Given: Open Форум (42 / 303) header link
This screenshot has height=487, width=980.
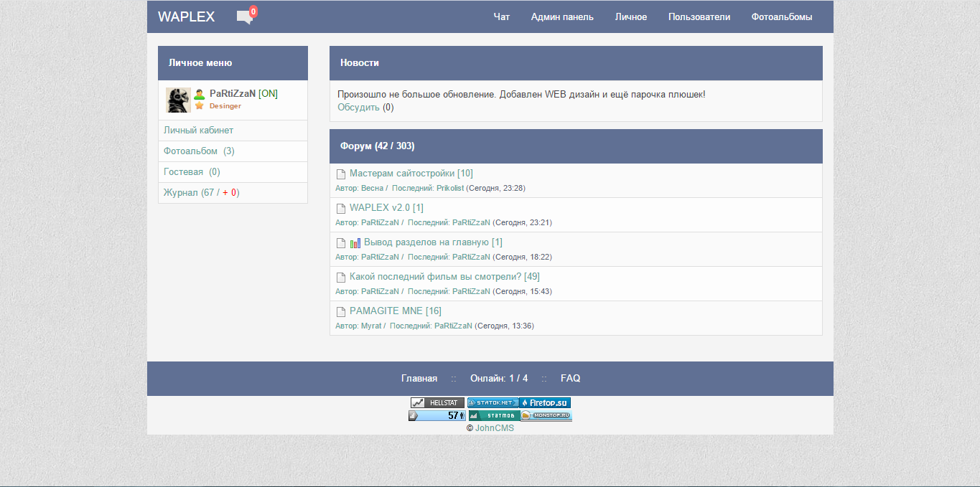Looking at the screenshot, I should click(x=377, y=146).
